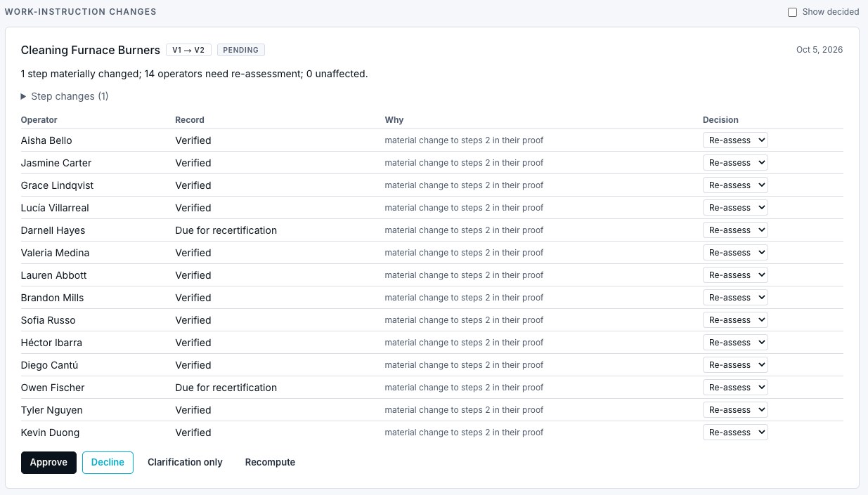Select operator name Valeria Medina
Viewport: 868px width, 495px height.
point(55,253)
